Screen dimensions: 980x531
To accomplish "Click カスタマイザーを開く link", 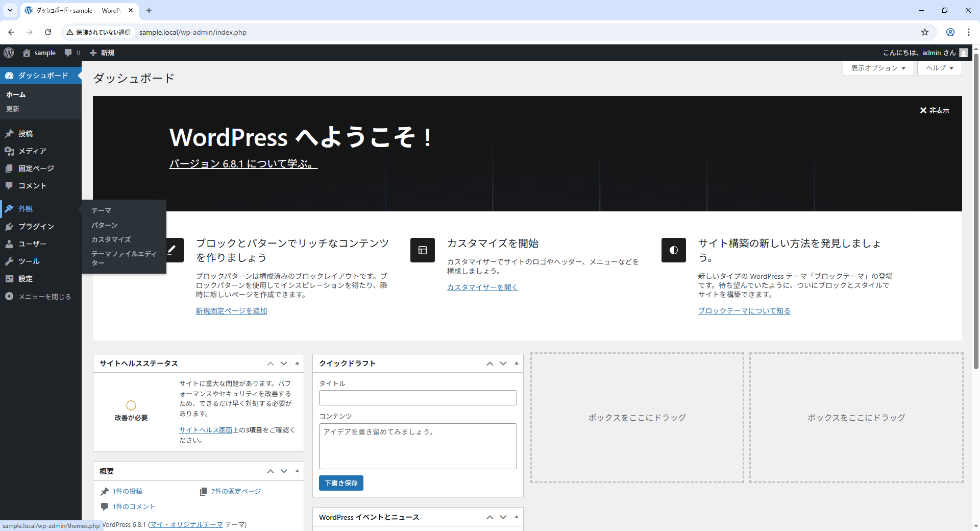I will tap(482, 287).
